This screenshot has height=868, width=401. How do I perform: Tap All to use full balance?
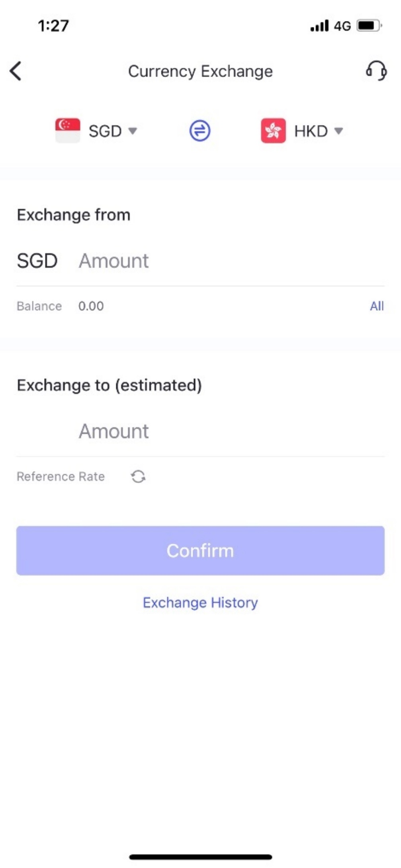pos(377,306)
